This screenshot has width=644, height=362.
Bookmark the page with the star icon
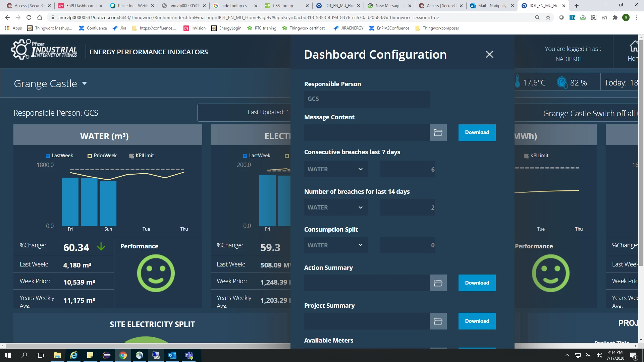click(548, 17)
